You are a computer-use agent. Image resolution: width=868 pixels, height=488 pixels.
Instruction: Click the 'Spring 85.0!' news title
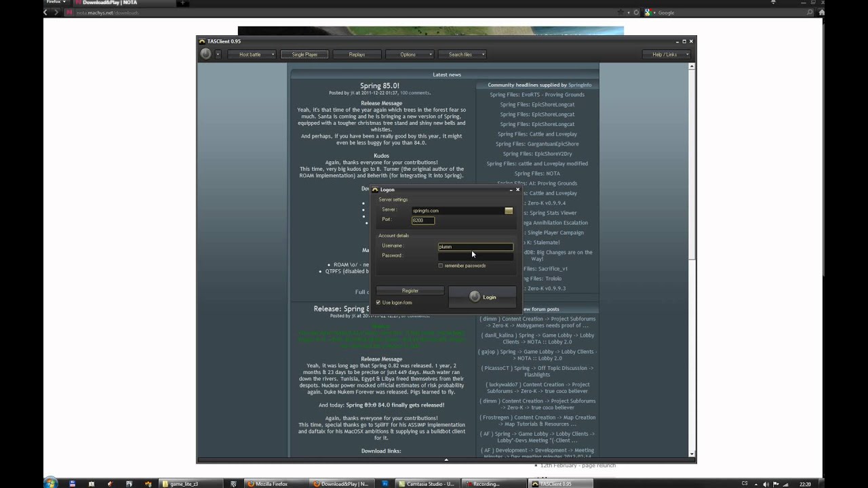pos(380,86)
